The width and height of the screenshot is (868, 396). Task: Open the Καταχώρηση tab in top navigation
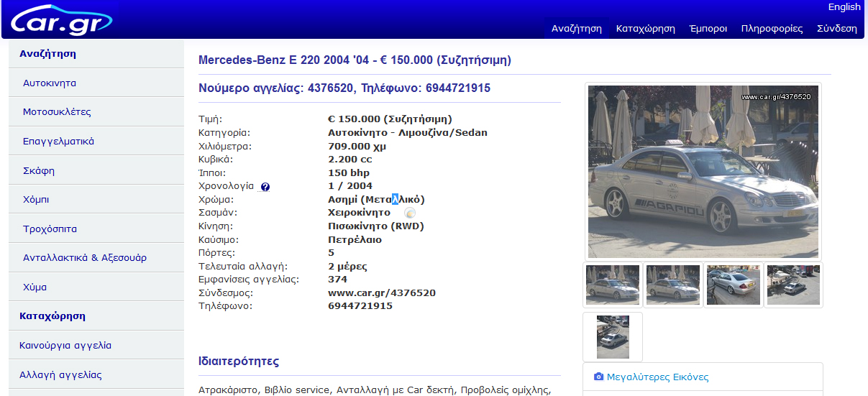(x=645, y=29)
